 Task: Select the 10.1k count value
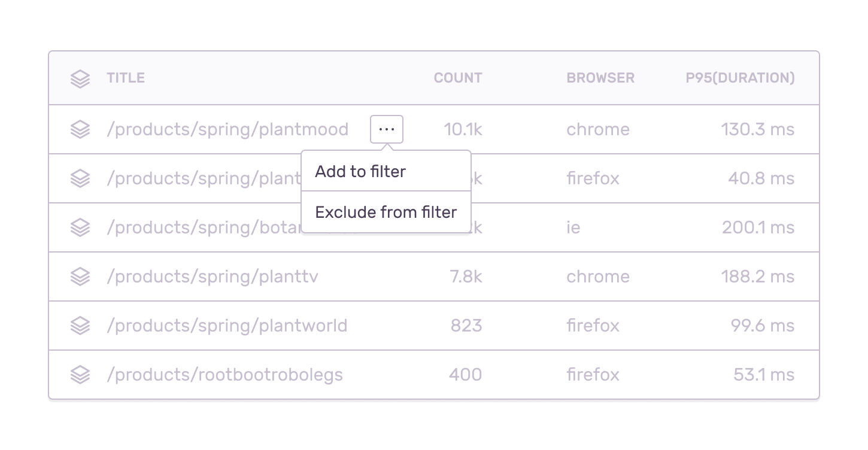(463, 129)
